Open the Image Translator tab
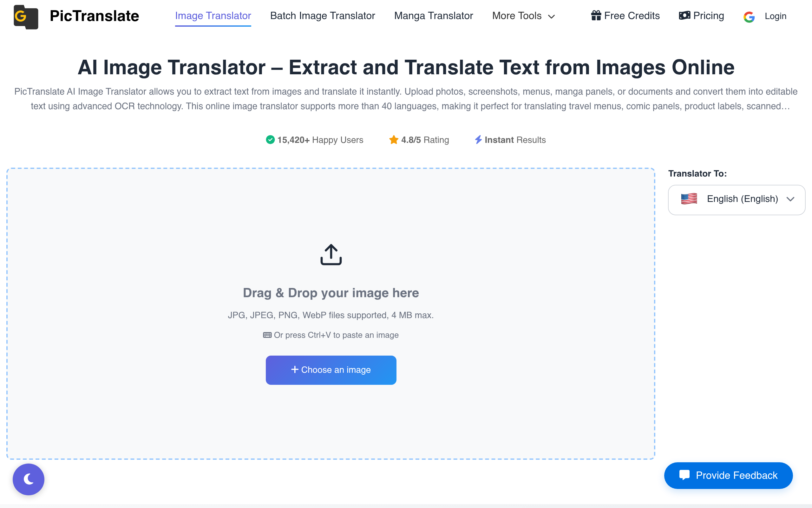Screen dimensions: 812x508 point(213,16)
